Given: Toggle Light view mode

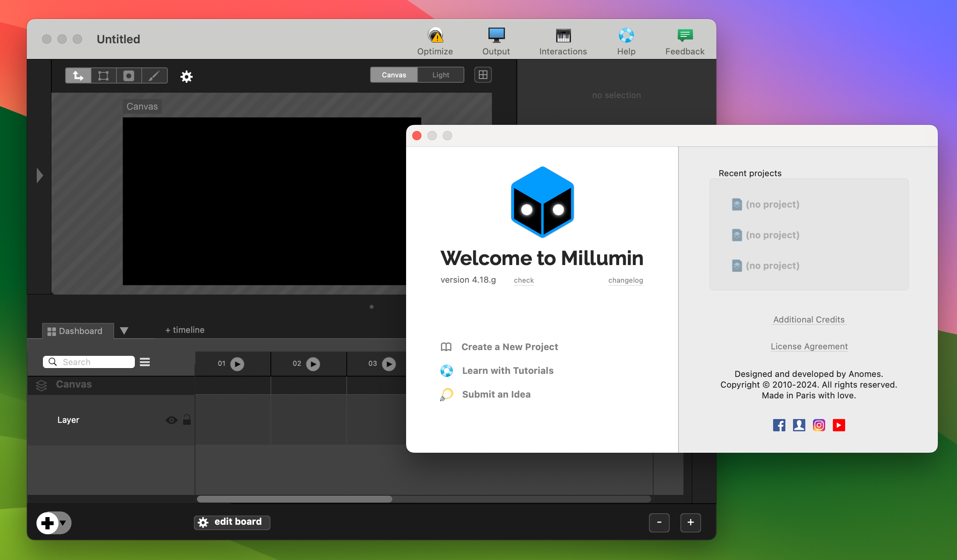Looking at the screenshot, I should (x=441, y=75).
